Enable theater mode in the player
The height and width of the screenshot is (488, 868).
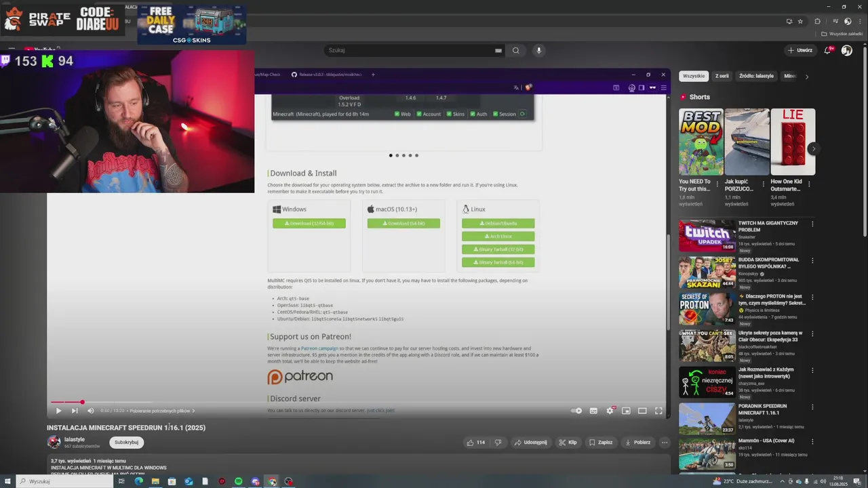click(642, 411)
